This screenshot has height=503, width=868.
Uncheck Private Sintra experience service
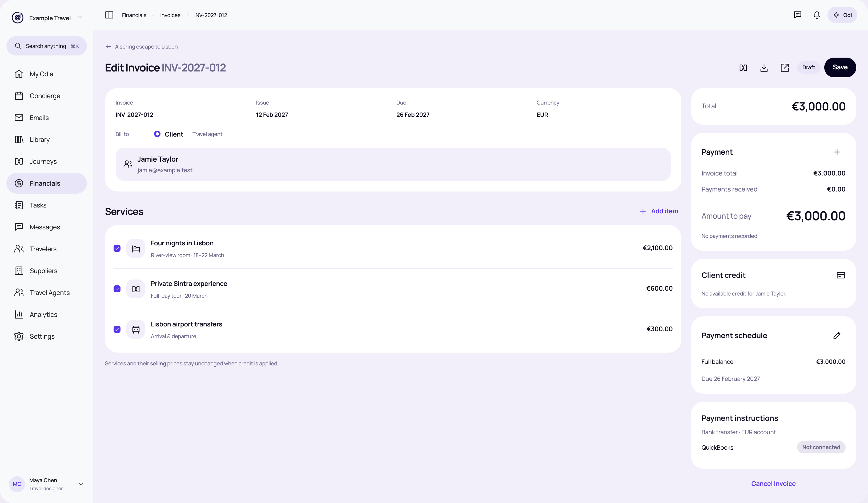[x=117, y=289]
